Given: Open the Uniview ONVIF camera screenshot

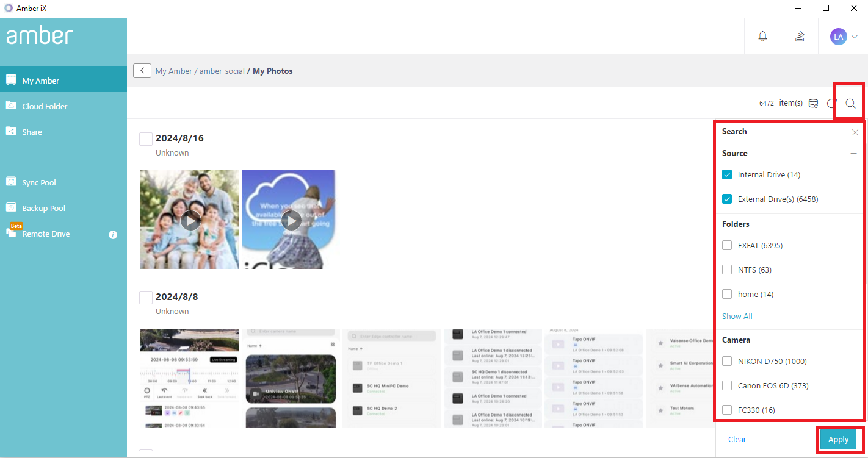Looking at the screenshot, I should [x=291, y=378].
